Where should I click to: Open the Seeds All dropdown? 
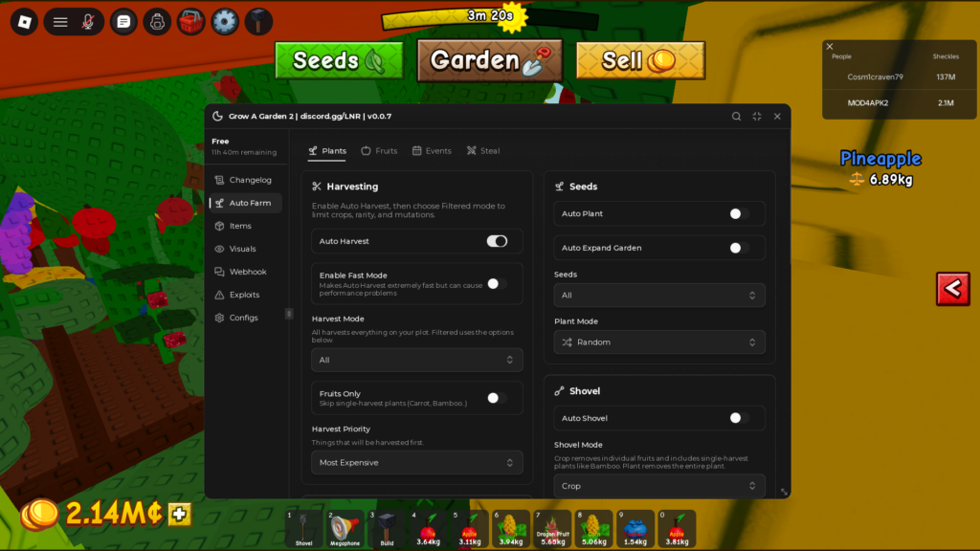pyautogui.click(x=659, y=295)
